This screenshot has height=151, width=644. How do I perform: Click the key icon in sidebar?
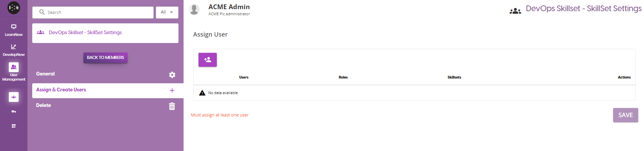[x=14, y=111]
